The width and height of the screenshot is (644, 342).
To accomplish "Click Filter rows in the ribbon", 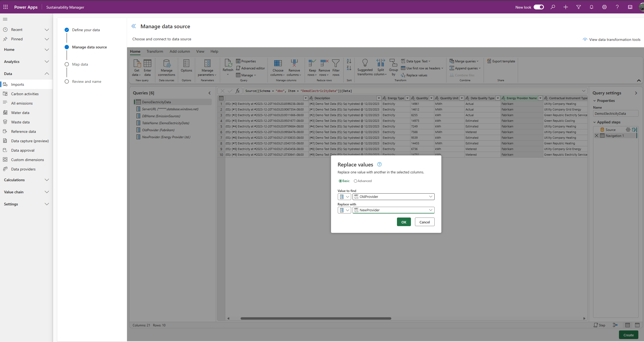I will click(x=336, y=67).
